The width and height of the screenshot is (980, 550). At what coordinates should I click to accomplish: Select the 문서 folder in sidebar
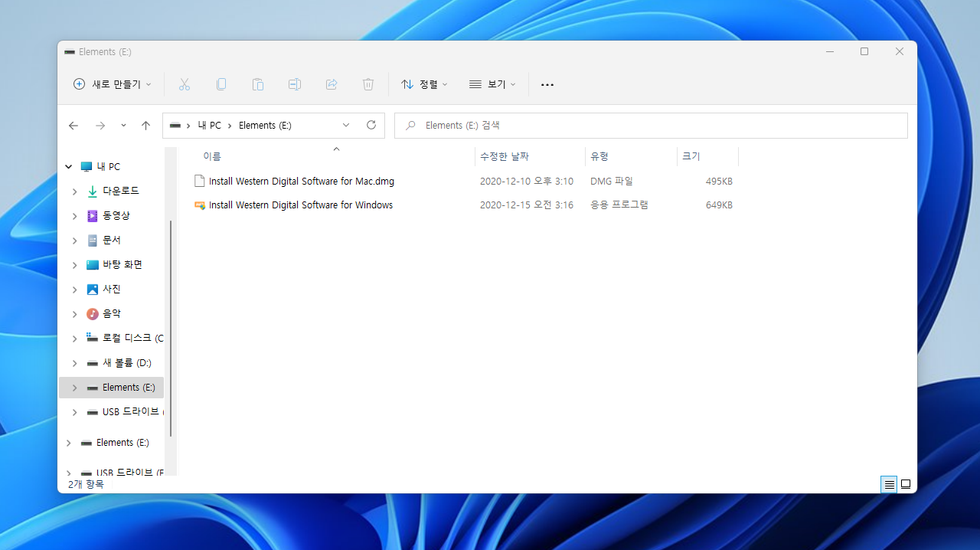pyautogui.click(x=111, y=241)
